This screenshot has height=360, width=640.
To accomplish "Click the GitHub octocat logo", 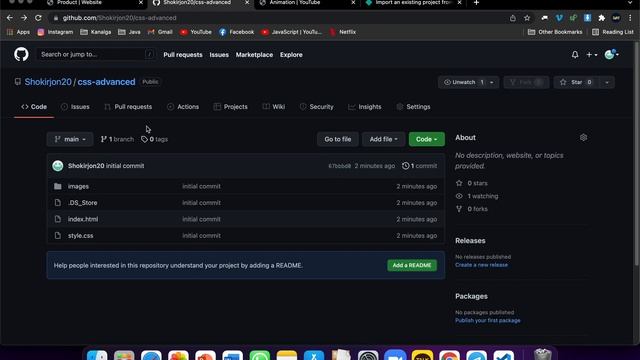I will pyautogui.click(x=21, y=54).
